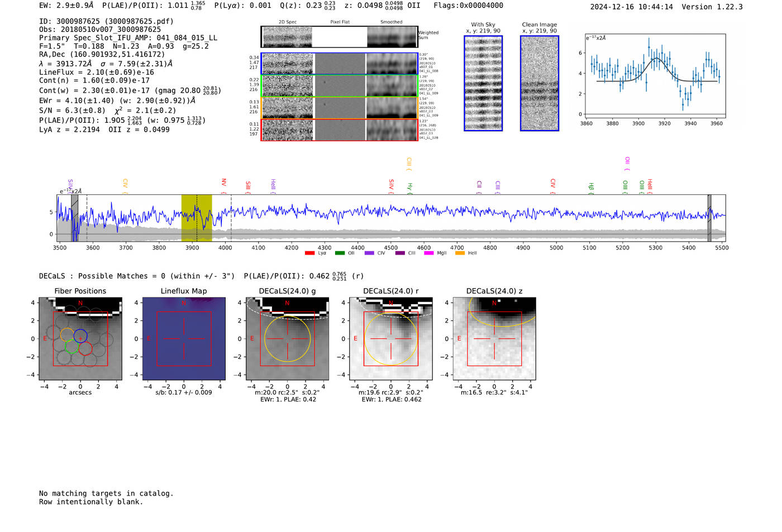This screenshot has width=782, height=532.
Task: Click the orange CIV line marker
Action: click(x=125, y=185)
